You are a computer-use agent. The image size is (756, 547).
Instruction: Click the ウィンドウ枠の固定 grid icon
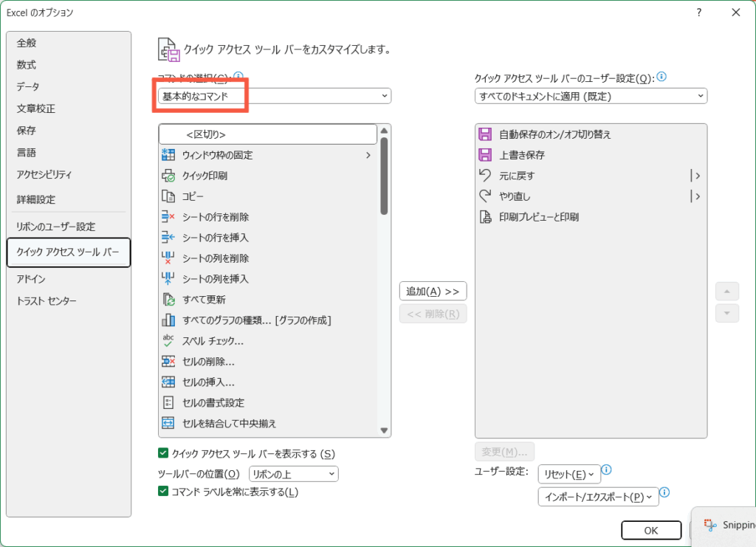(168, 155)
